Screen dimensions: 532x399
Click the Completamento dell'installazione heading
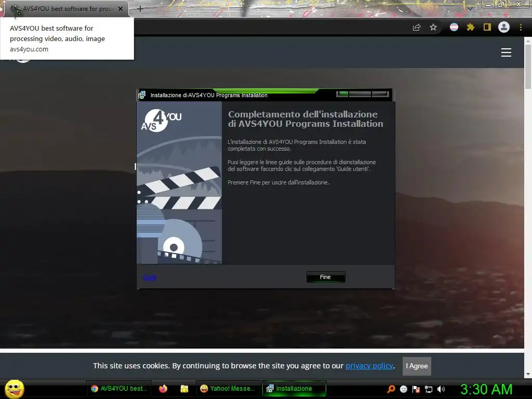pos(305,119)
